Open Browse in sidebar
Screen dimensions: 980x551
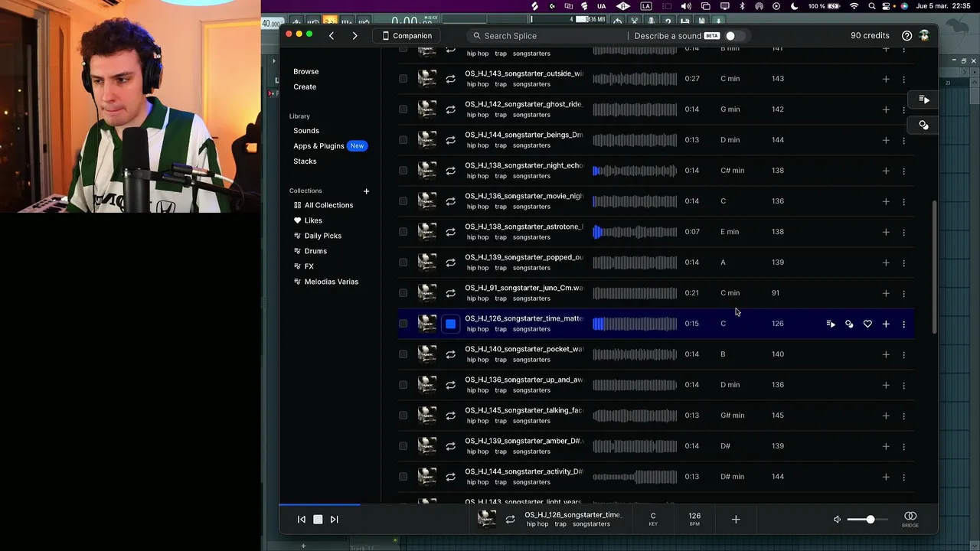click(305, 71)
